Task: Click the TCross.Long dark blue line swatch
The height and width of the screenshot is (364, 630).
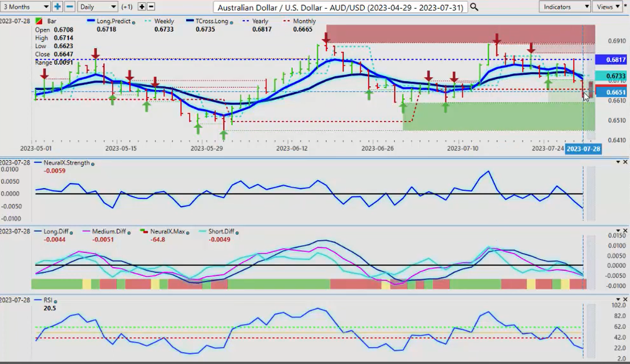Action: pos(190,21)
